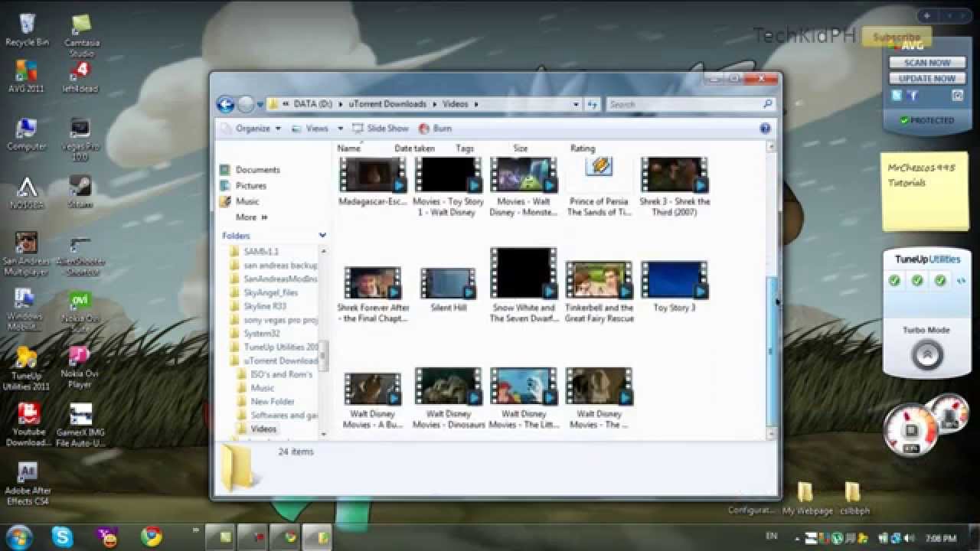980x551 pixels.
Task: Launch Google Chrome from taskbar
Action: coord(151,536)
